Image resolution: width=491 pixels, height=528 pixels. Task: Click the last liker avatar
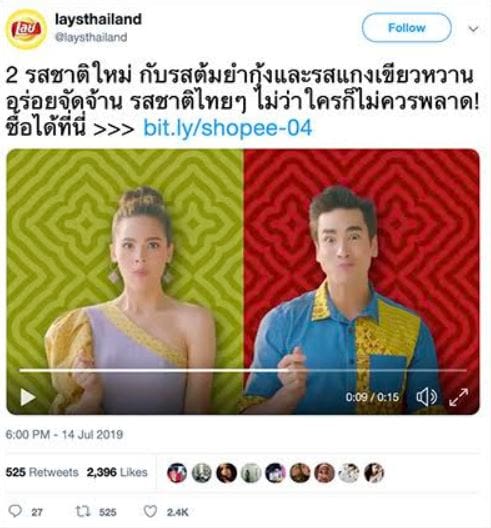click(374, 472)
